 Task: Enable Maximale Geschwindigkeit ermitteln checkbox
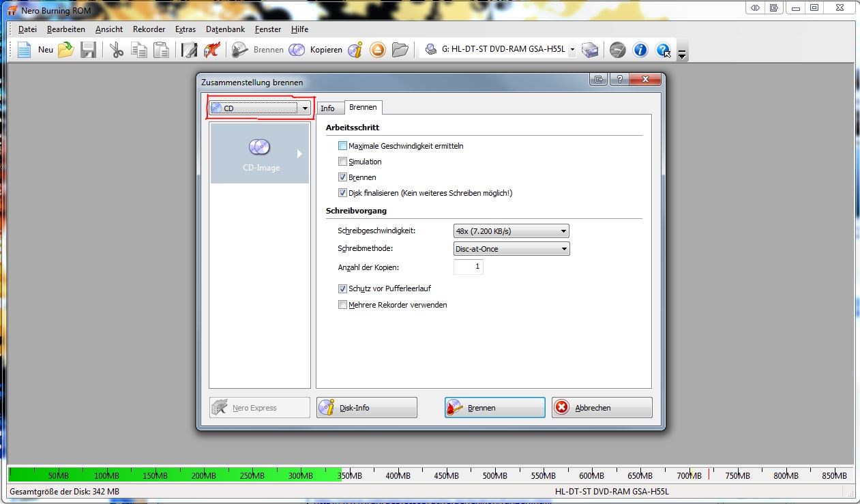[343, 146]
